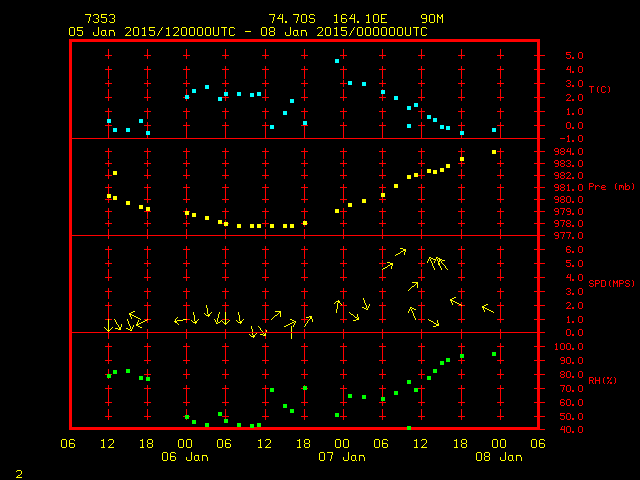Screen dimensions: 640x480
Task: Click the SPD(MPS) axis title
Action: [x=611, y=283]
